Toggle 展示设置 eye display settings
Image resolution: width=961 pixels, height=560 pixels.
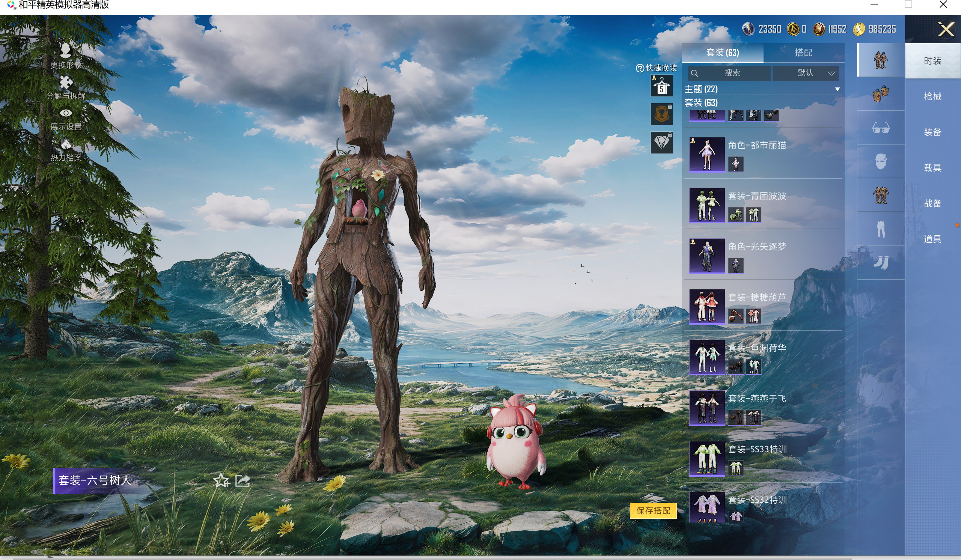[x=66, y=113]
